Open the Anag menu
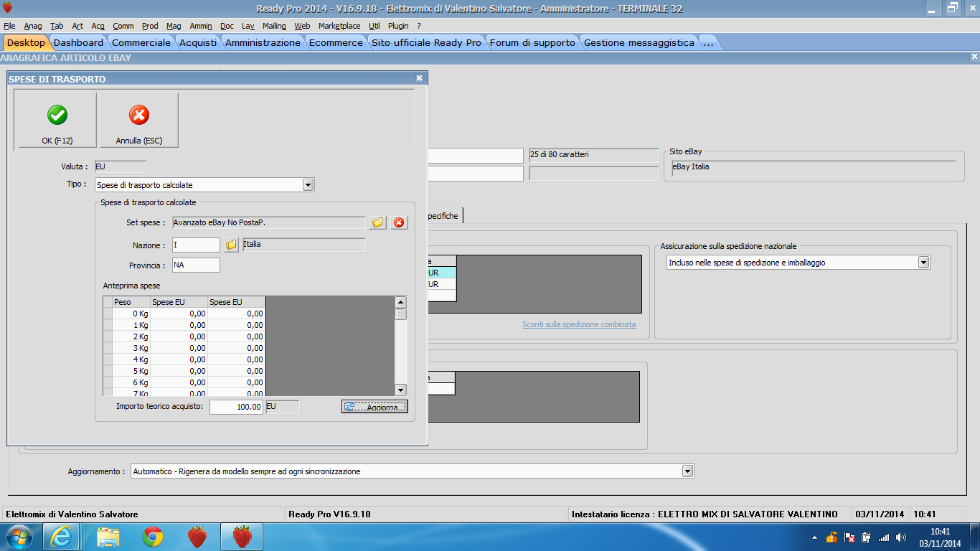Viewport: 980px width, 551px height. coord(33,26)
